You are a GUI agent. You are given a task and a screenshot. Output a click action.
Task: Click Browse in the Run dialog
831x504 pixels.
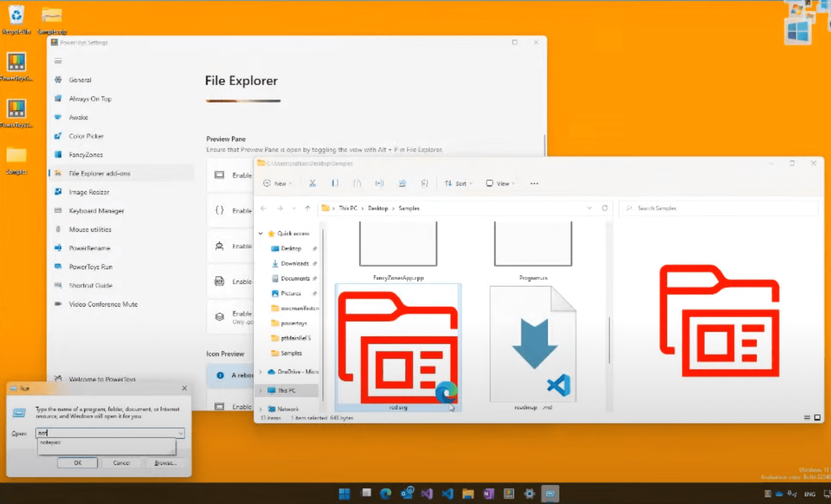165,462
